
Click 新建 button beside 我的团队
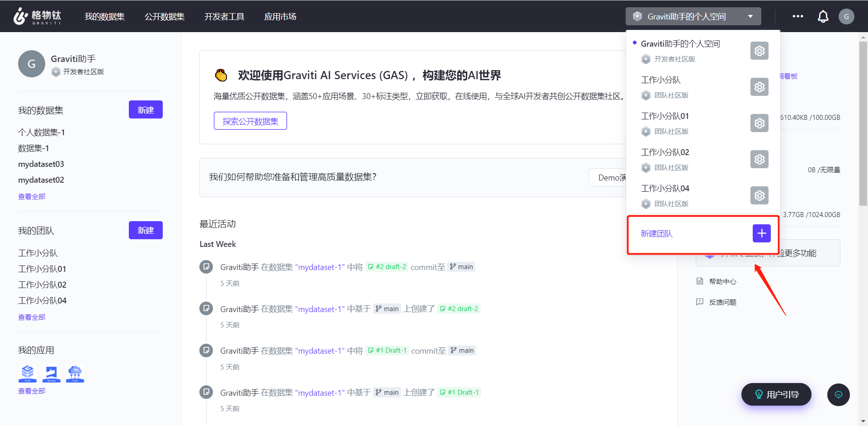pyautogui.click(x=146, y=230)
